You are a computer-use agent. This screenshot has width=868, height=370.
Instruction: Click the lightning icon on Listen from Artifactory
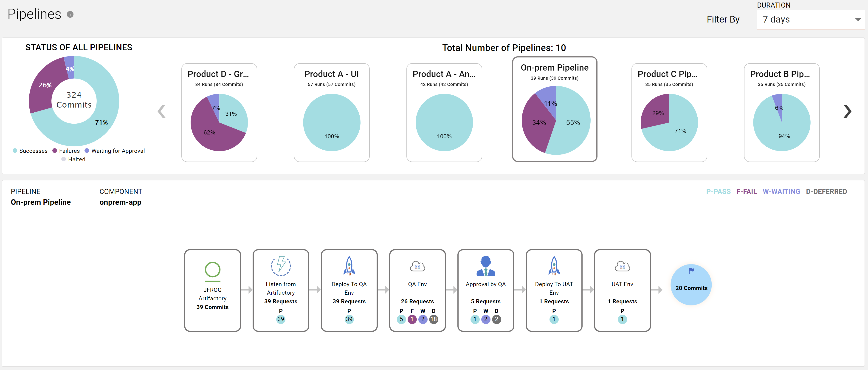point(281,265)
